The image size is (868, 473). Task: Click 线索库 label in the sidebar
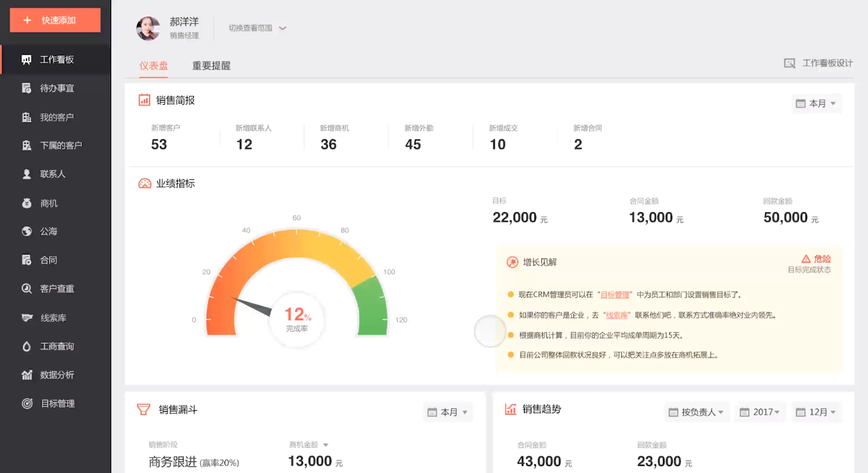click(53, 317)
